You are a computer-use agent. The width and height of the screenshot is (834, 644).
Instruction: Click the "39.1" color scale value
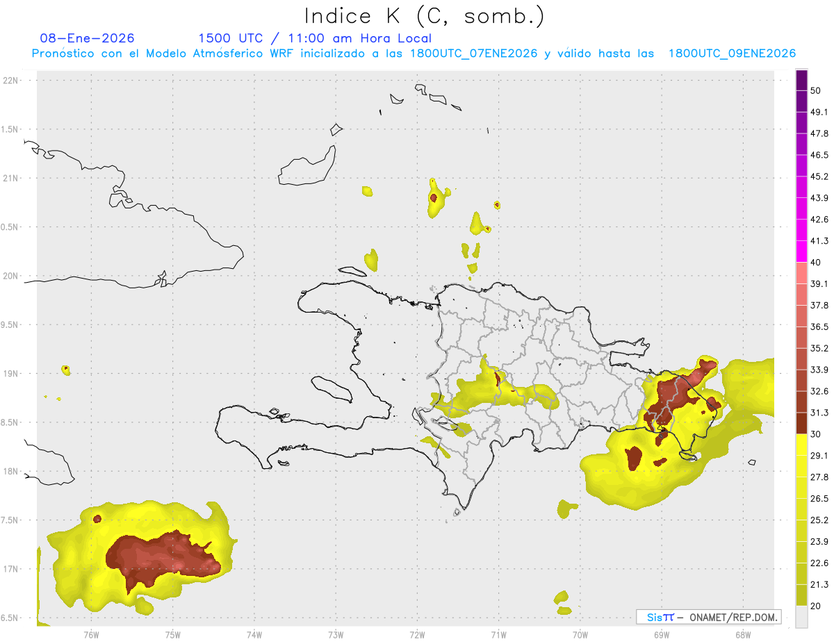(x=820, y=283)
